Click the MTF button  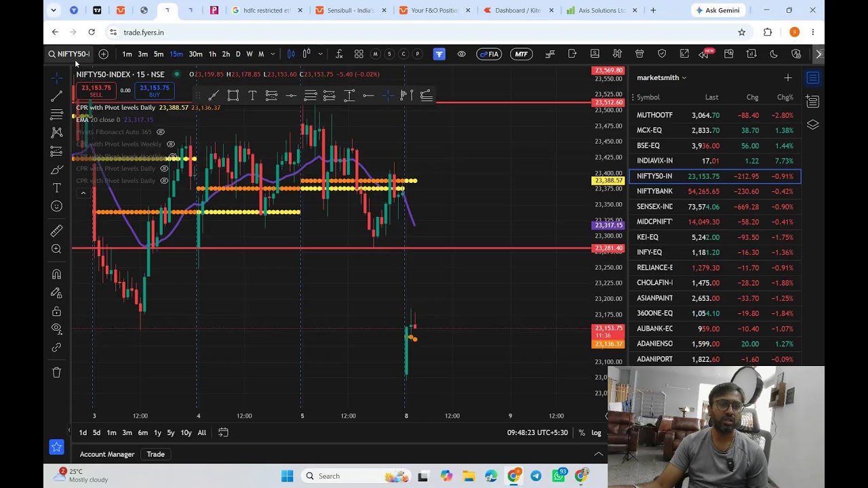pos(521,54)
